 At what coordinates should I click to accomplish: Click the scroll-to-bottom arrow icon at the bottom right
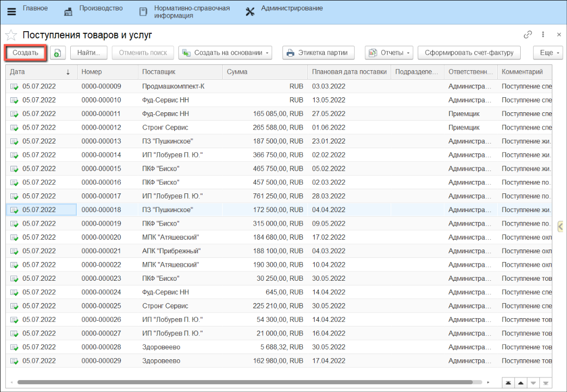click(546, 383)
